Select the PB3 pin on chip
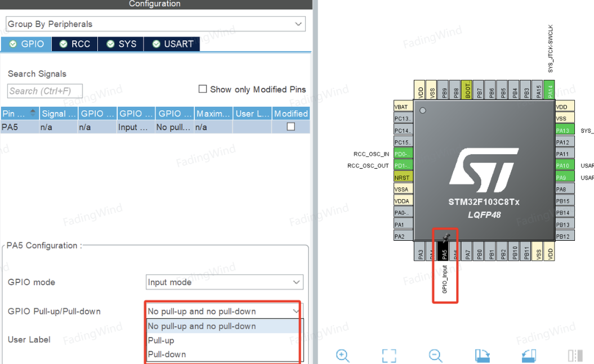This screenshot has height=364, width=594. tap(526, 89)
